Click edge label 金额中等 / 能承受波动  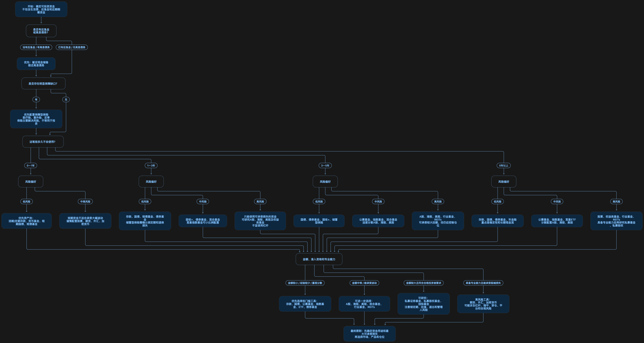tap(364, 283)
